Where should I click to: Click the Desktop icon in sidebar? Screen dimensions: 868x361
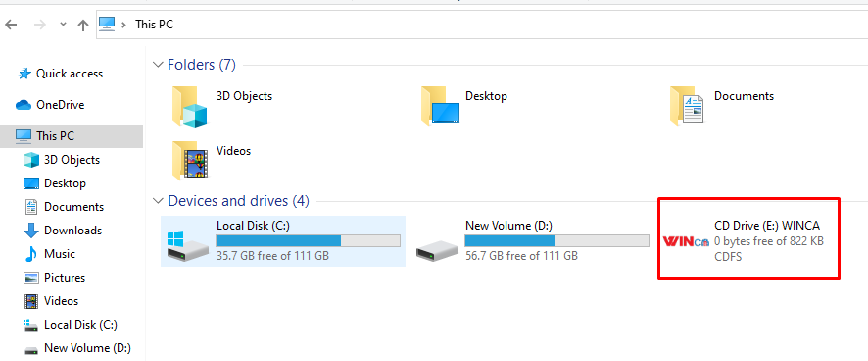(31, 183)
